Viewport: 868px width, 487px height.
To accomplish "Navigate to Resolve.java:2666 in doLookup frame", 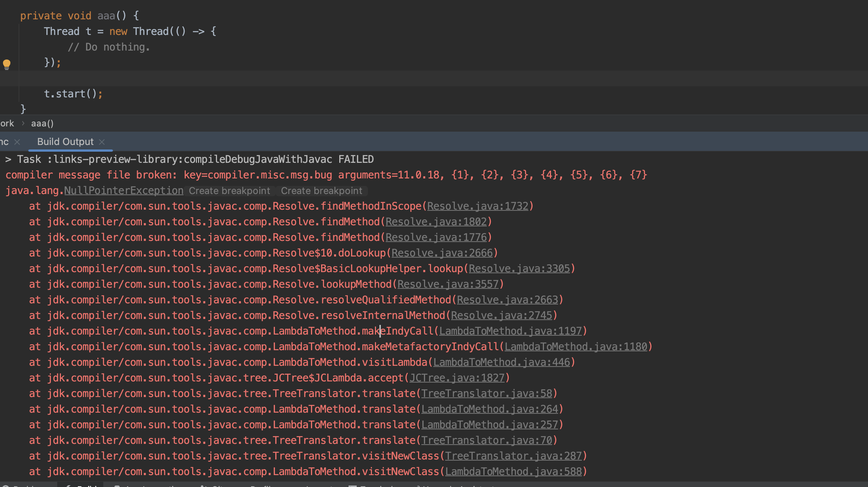I will coord(442,253).
